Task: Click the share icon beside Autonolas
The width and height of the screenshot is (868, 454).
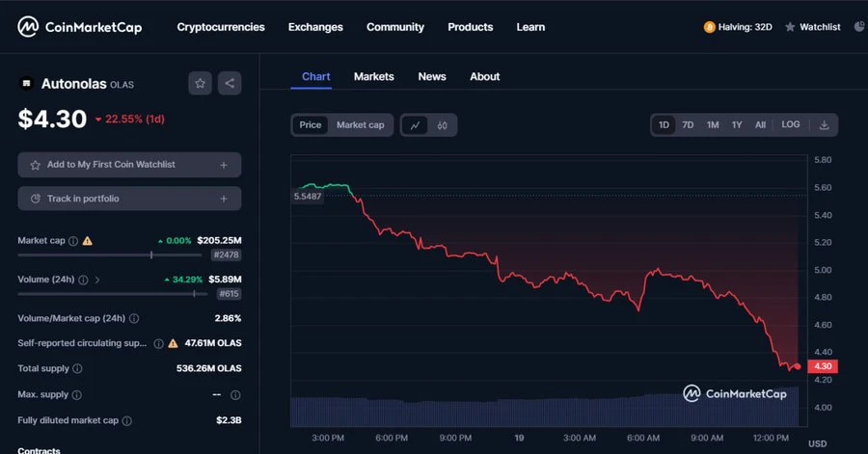Action: [230, 83]
